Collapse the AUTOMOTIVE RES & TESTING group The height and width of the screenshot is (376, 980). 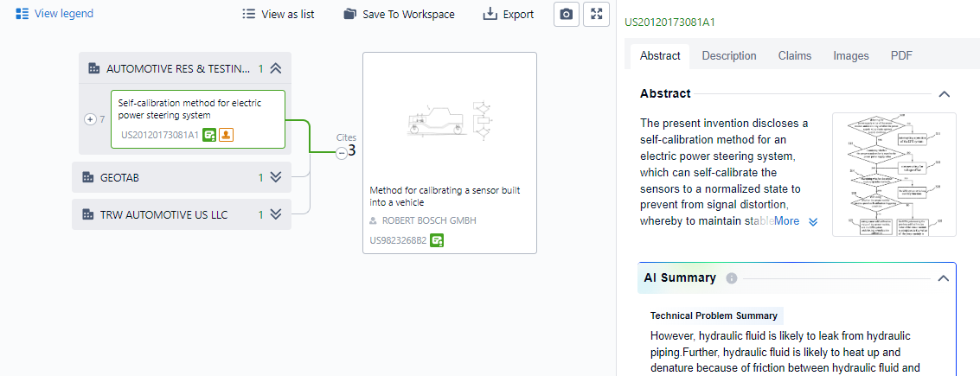pos(276,68)
